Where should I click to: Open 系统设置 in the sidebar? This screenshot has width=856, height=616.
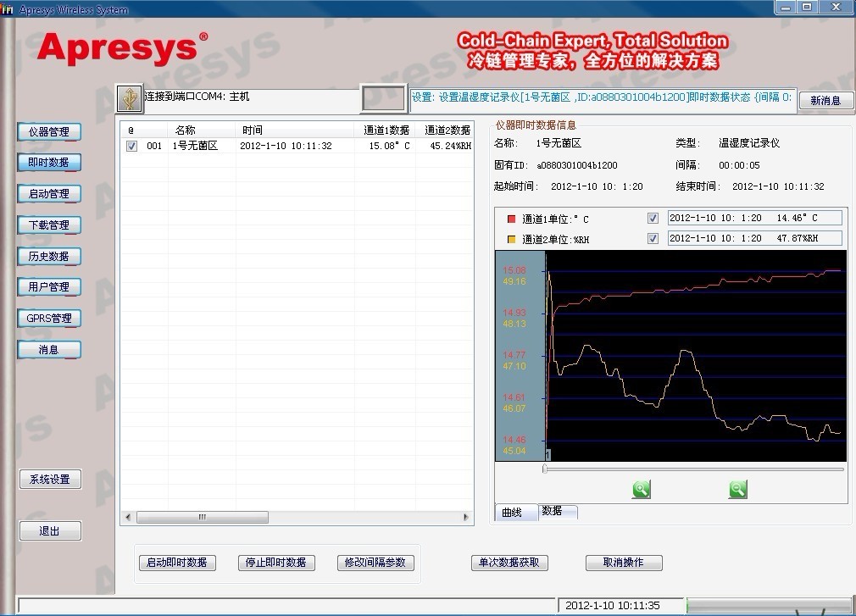click(x=50, y=479)
